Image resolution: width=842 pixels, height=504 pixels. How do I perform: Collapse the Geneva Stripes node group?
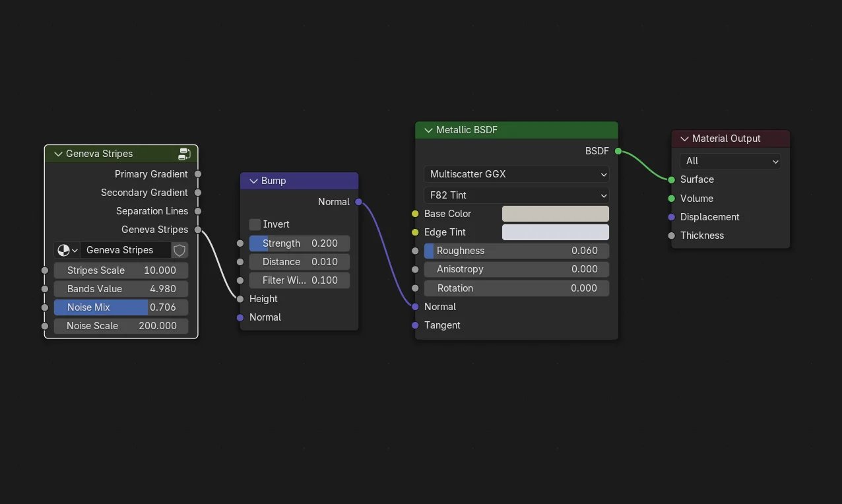tap(58, 154)
